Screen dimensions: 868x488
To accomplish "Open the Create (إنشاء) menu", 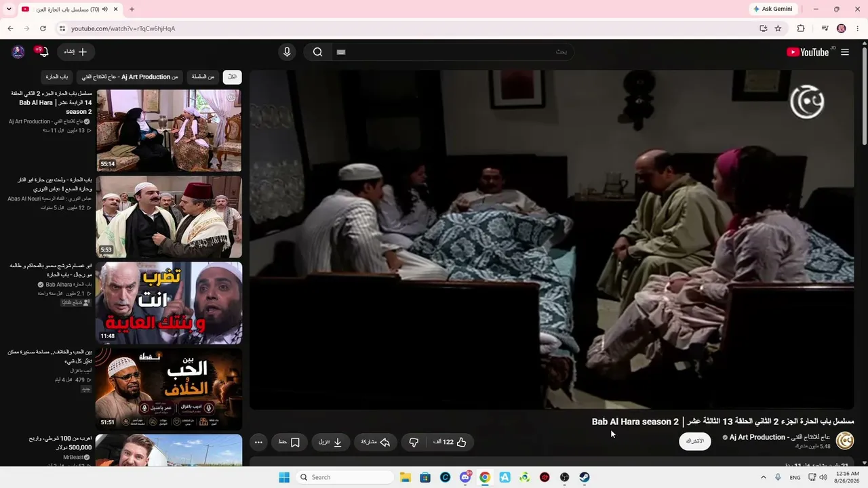I will pyautogui.click(x=76, y=52).
